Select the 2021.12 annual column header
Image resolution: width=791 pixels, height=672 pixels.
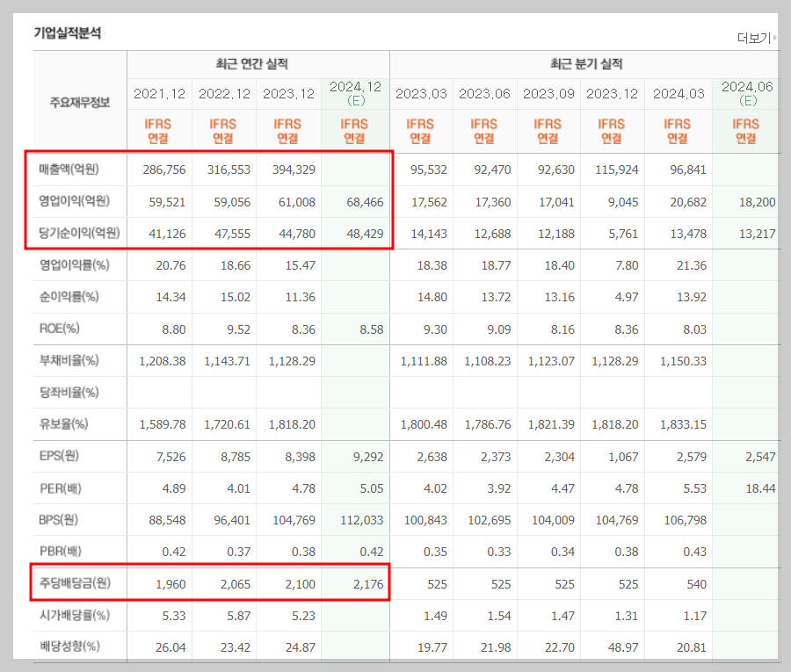[x=159, y=94]
